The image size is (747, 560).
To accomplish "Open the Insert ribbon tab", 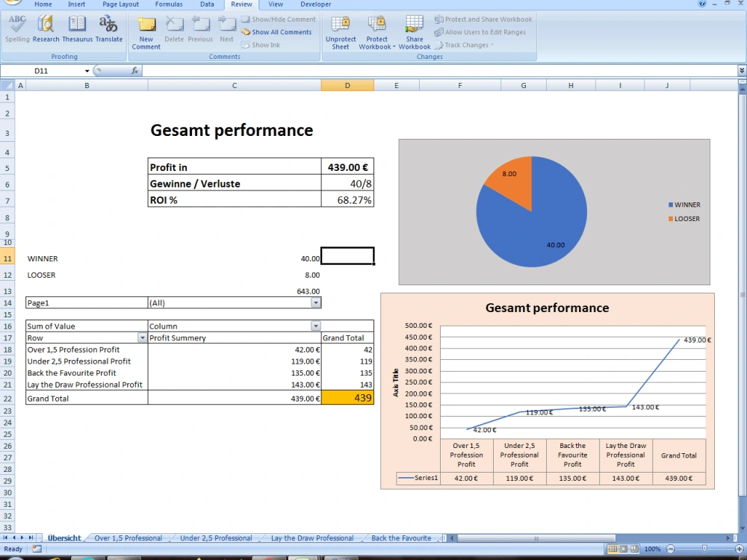I will 76,4.
